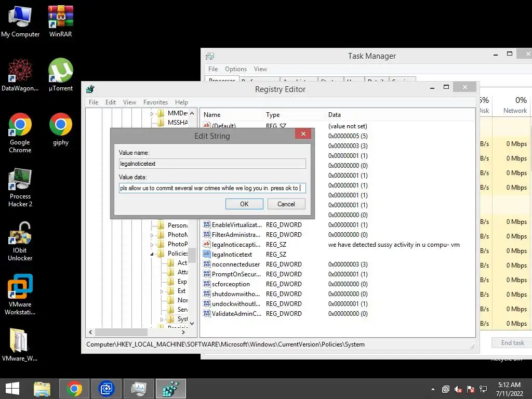This screenshot has height=399, width=532.
Task: Select the legalnoticetext value row
Action: pos(232,255)
